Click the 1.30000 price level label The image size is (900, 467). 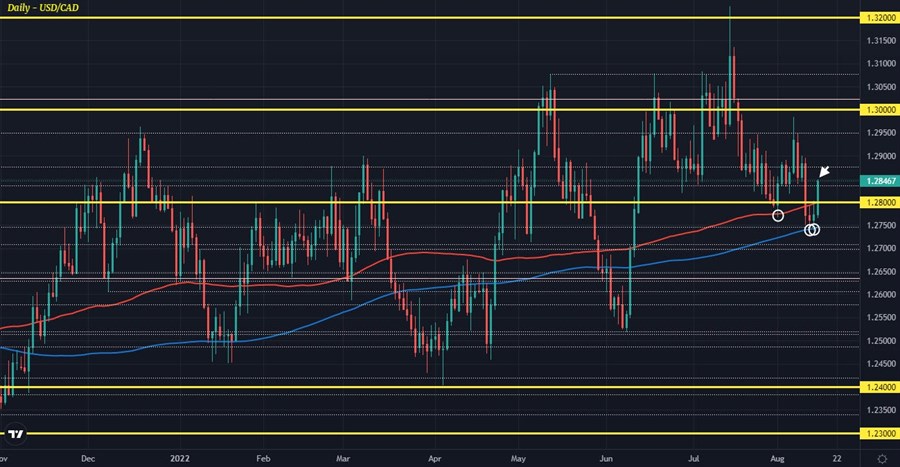click(879, 110)
